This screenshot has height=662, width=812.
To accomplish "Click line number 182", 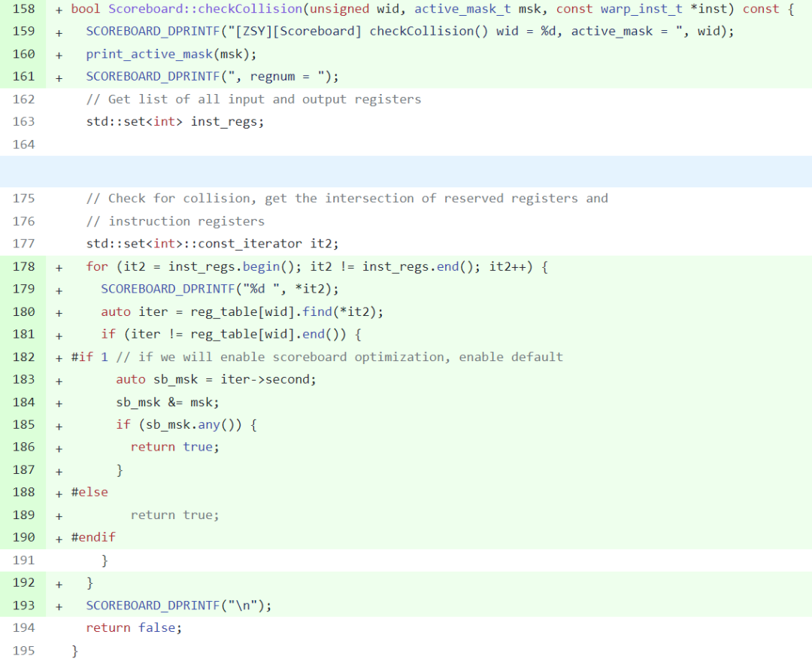I will 24,357.
